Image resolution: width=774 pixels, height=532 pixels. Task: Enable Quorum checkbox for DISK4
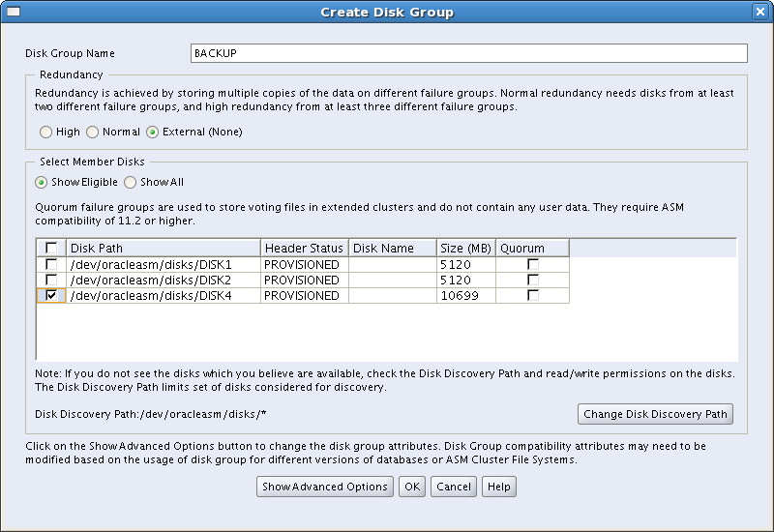pyautogui.click(x=533, y=295)
